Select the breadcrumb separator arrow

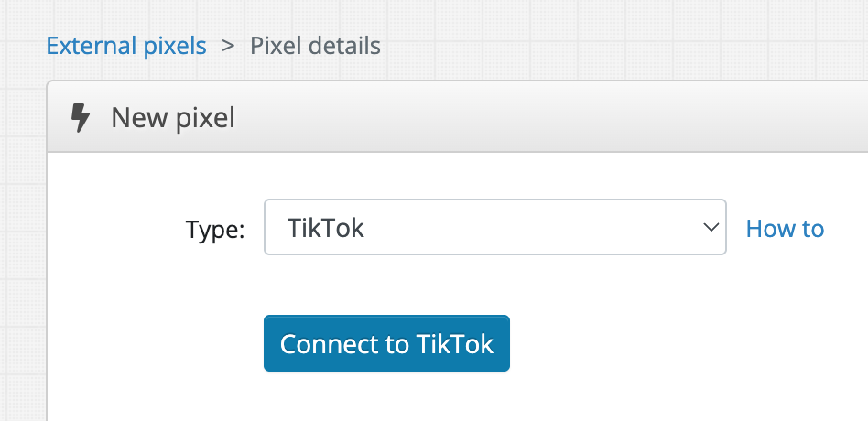pos(228,45)
